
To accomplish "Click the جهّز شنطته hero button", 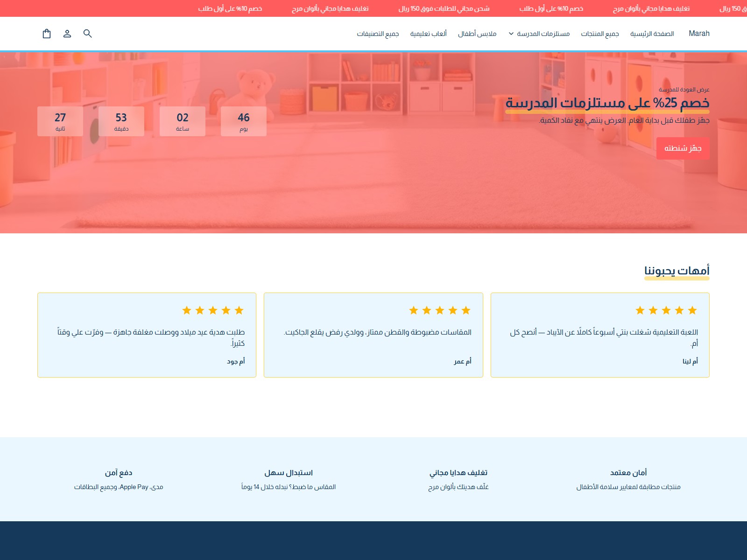I will tap(683, 148).
